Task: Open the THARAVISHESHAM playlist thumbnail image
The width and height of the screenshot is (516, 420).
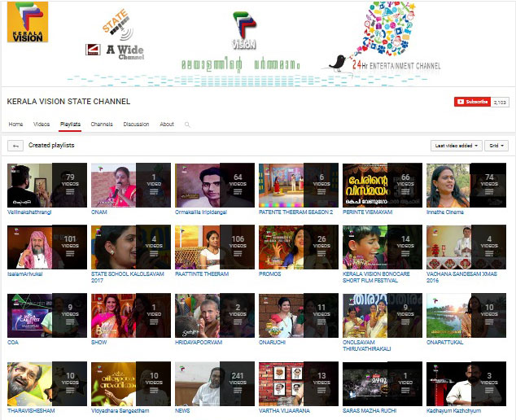Action: [x=47, y=384]
